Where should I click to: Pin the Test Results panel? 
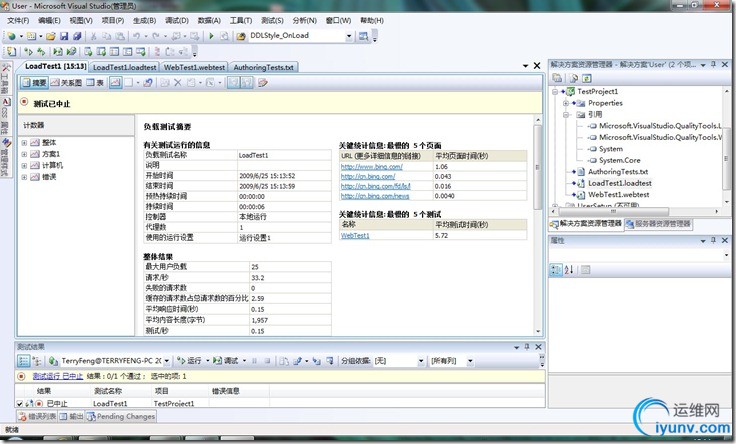coord(527,347)
